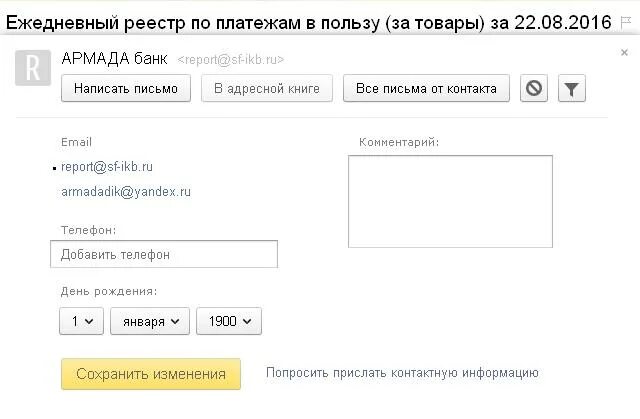
Task: Click Попросить прислать контактную информацию link
Action: (x=402, y=373)
